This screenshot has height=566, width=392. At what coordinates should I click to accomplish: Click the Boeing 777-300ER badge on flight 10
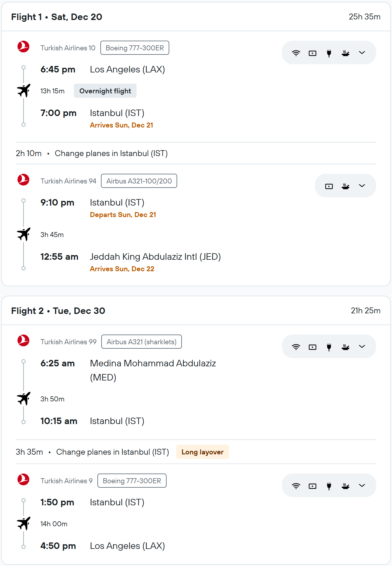click(x=134, y=48)
